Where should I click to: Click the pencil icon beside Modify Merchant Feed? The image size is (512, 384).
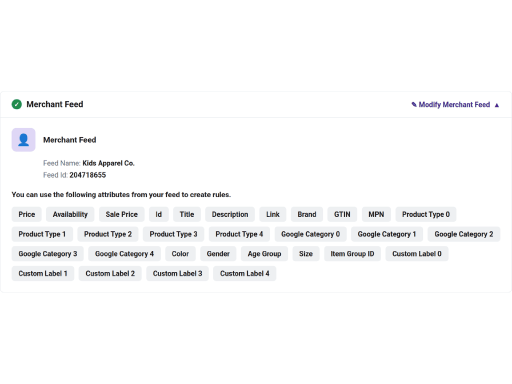tap(414, 105)
